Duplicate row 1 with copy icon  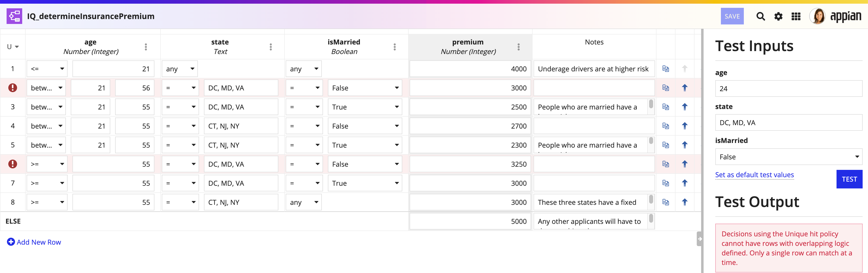tap(666, 69)
